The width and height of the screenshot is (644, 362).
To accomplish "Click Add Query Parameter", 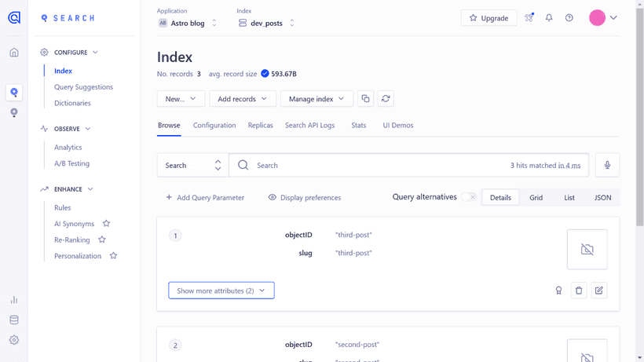I will pos(205,197).
